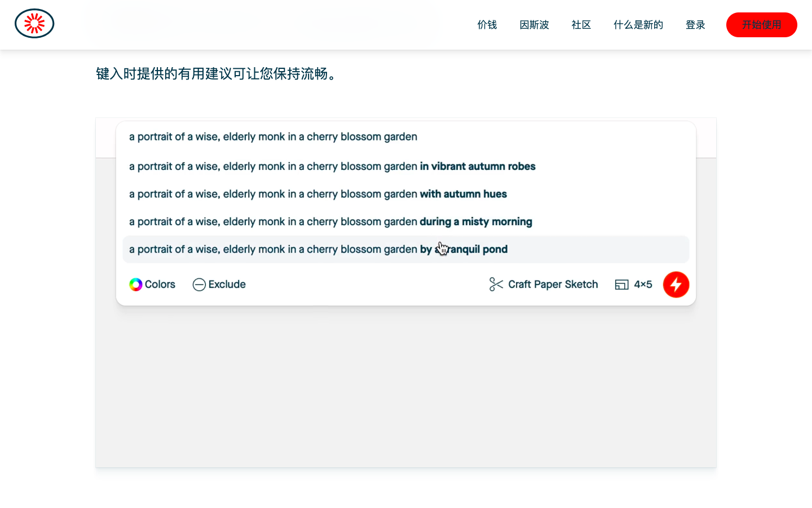Open the 价钱 menu item
Screen dimensions: 812x508
pos(487,25)
